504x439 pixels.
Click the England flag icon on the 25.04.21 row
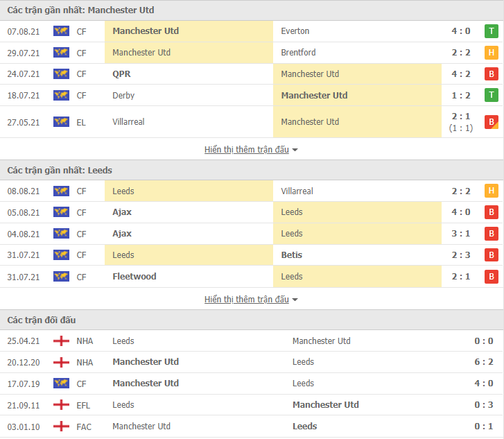pyautogui.click(x=61, y=341)
